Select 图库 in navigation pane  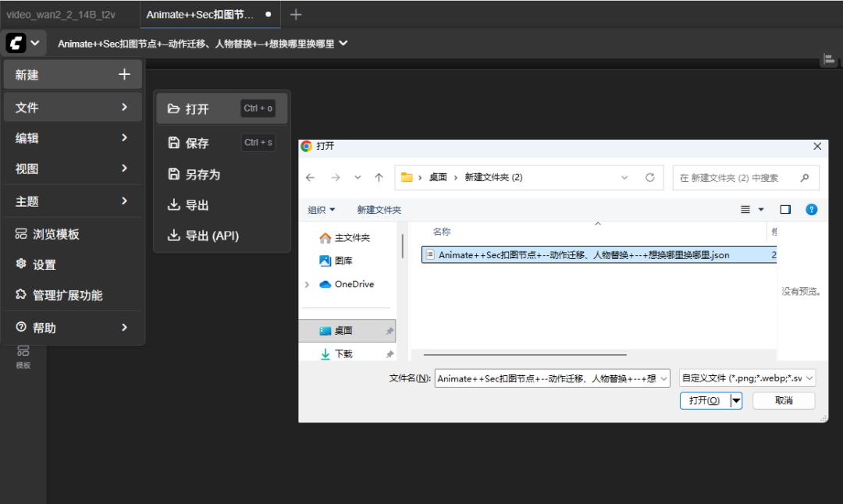coord(336,261)
